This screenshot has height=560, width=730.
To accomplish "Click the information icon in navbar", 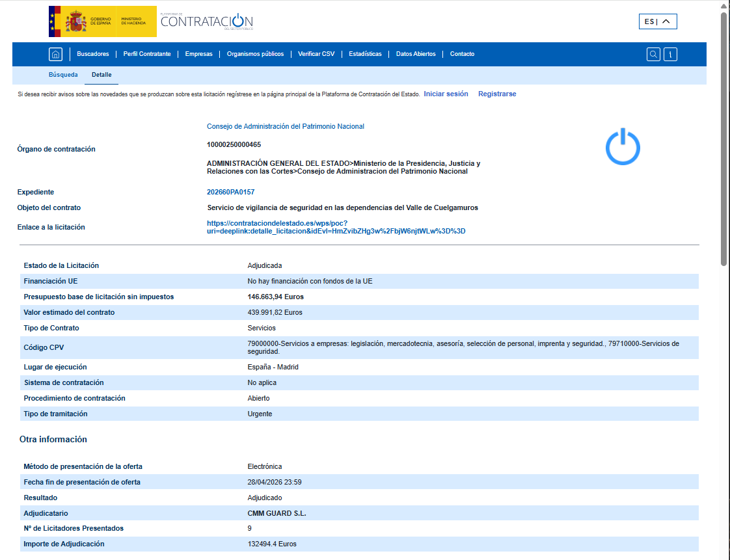I will pos(670,55).
